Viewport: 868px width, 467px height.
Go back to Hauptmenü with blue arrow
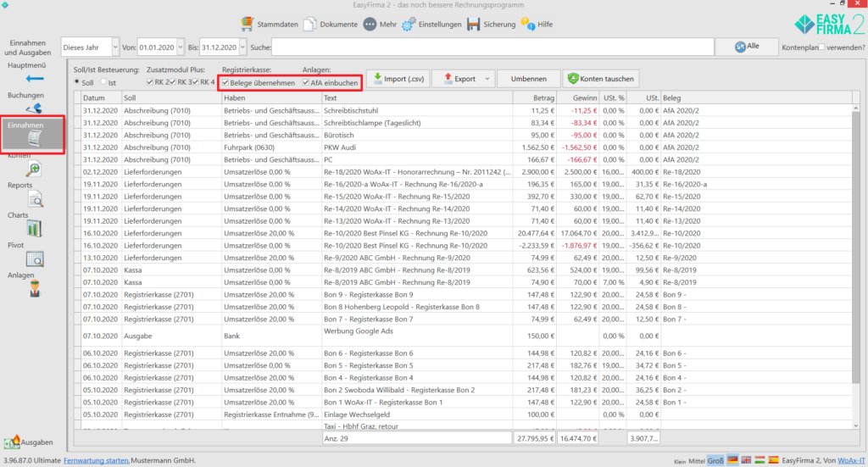coord(34,79)
